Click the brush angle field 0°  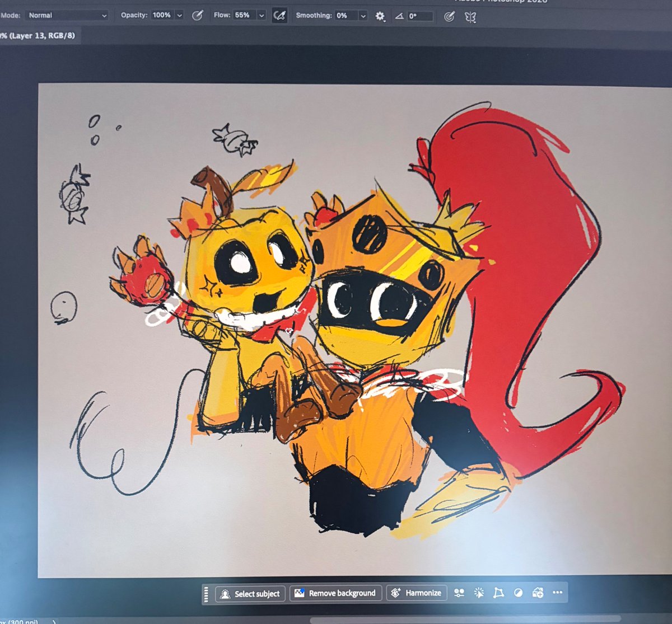[420, 16]
